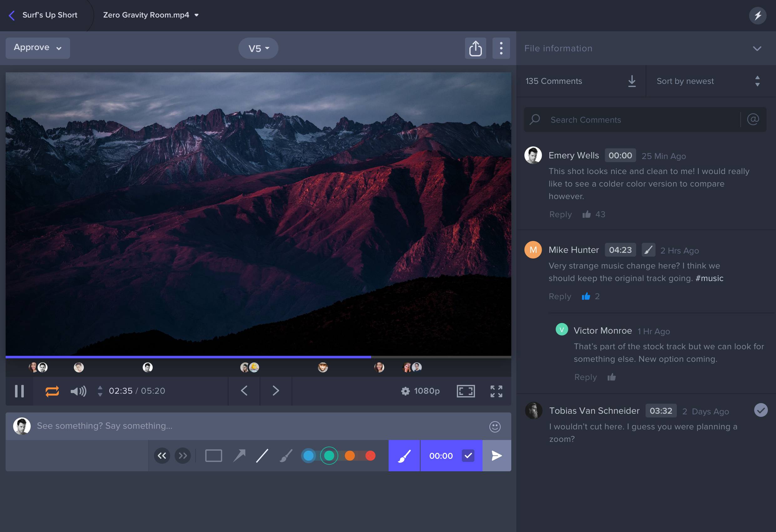This screenshot has height=532, width=776.
Task: Mark Tobias Van Schneider's comment as complete
Action: (x=760, y=410)
